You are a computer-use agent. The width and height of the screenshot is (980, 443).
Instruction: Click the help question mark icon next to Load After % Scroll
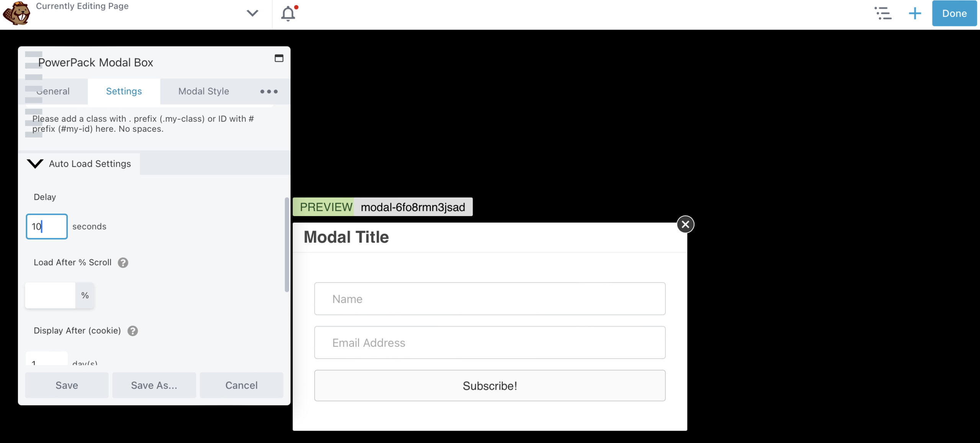tap(123, 262)
